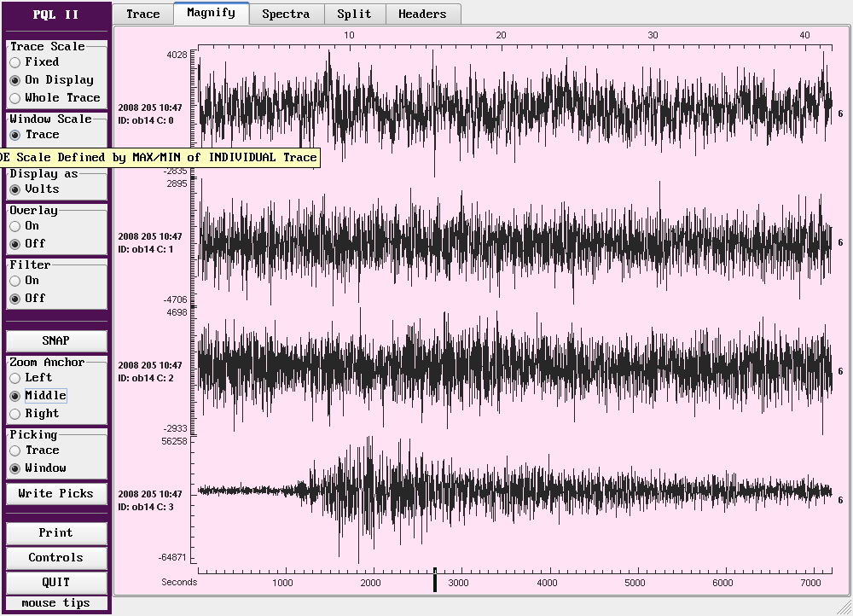This screenshot has width=853, height=616.
Task: Quit the PQL II application
Action: coord(56,583)
